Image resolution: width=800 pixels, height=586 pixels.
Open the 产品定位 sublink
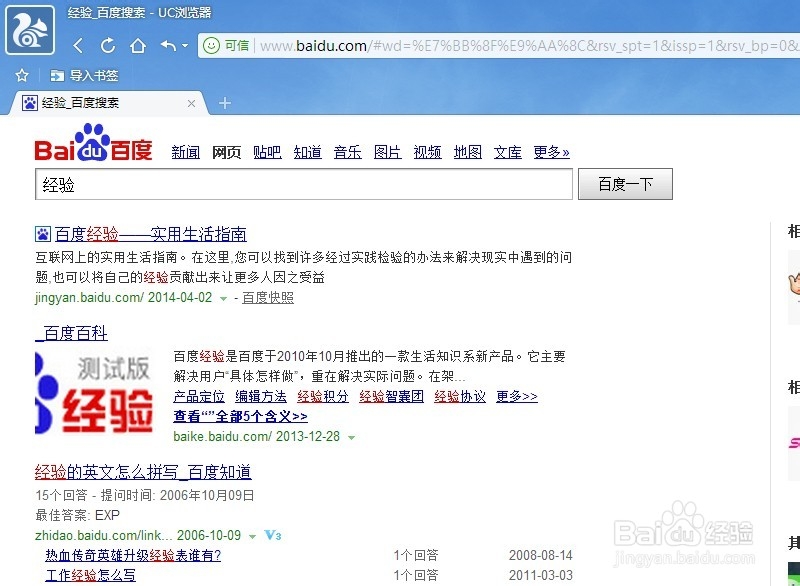[199, 396]
